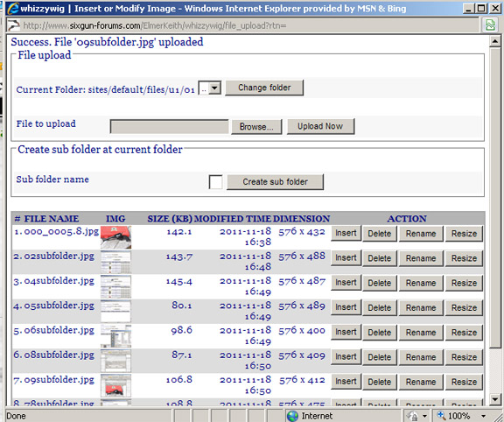Insert the 05subfolder.jpg image
Screen dimensions: 504x422
coord(346,307)
